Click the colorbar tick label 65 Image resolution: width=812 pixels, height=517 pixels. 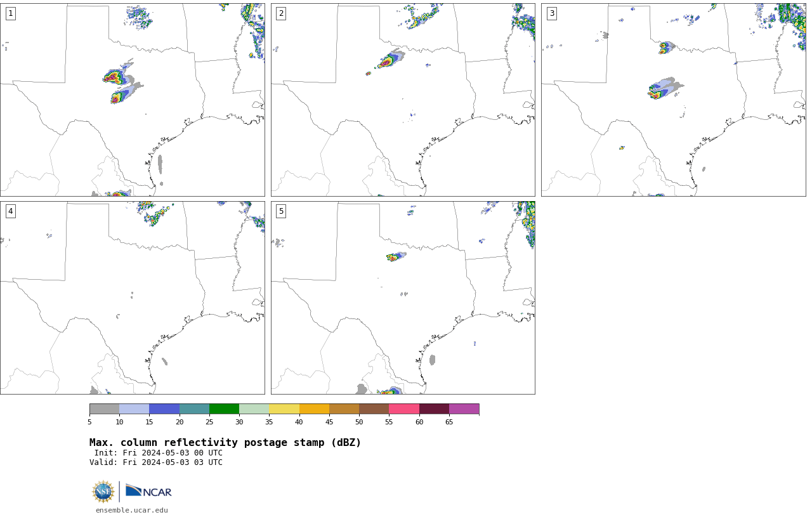(449, 422)
